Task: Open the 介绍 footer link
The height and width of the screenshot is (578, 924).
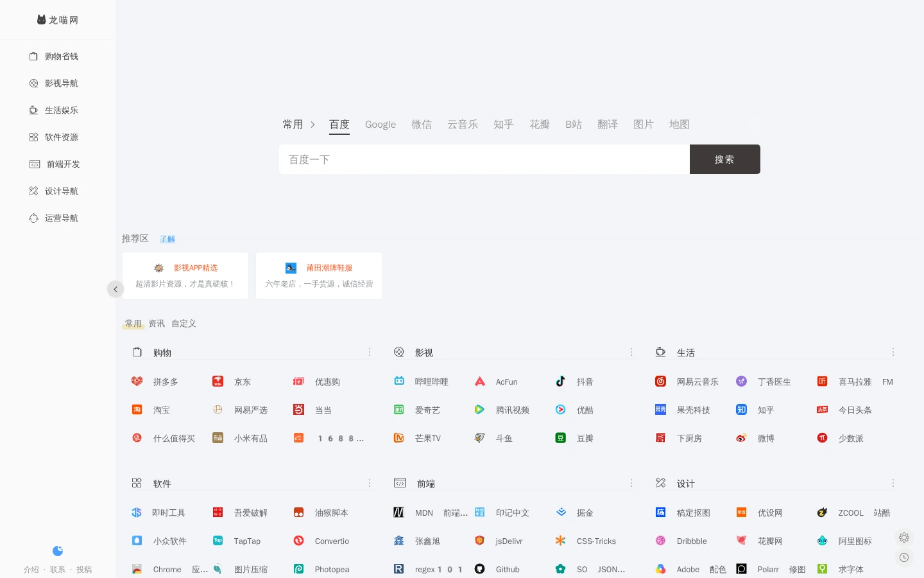Action: [x=31, y=570]
